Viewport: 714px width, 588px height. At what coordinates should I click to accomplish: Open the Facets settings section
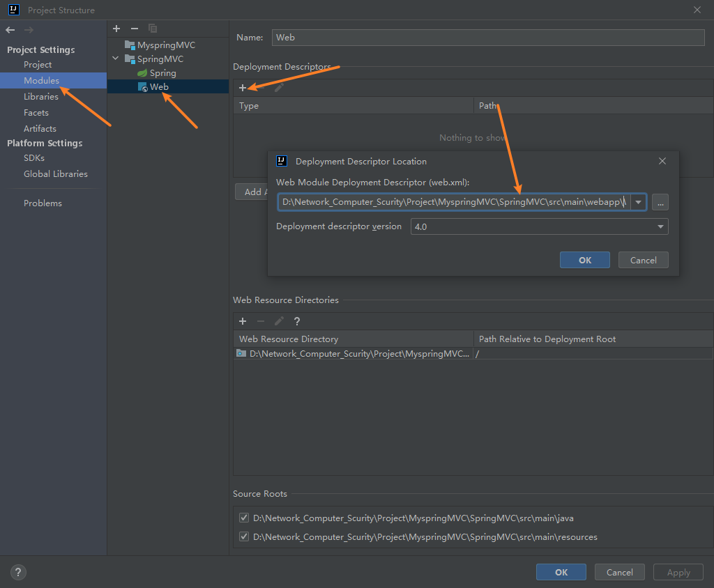[x=36, y=112]
